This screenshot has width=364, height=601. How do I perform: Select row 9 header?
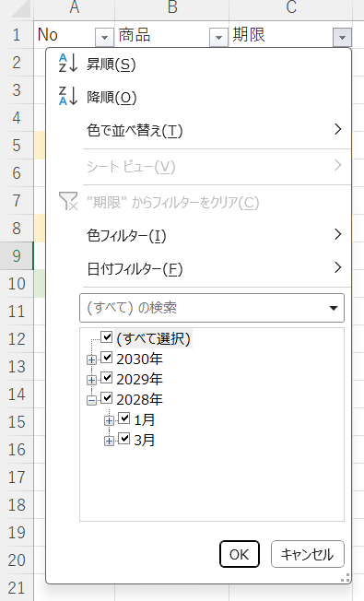pos(17,255)
